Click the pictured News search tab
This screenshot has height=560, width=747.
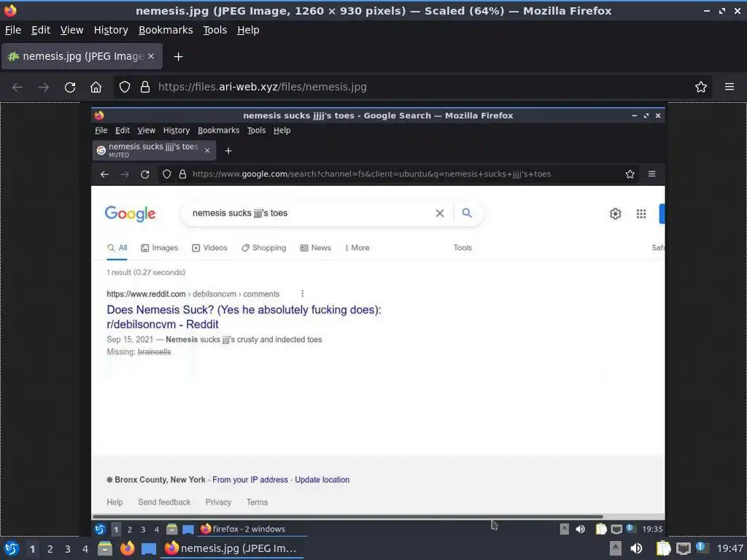click(315, 248)
